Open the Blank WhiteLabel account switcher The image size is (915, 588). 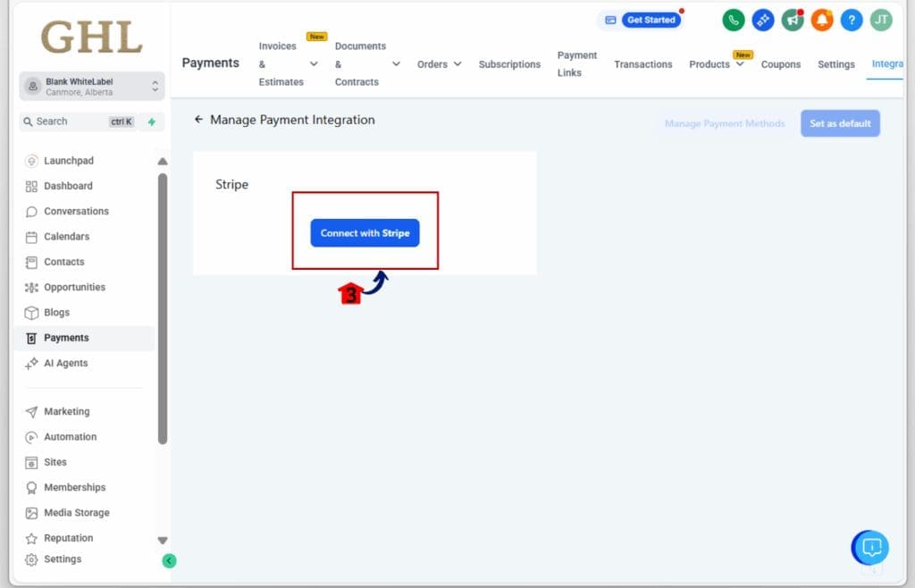click(x=92, y=87)
